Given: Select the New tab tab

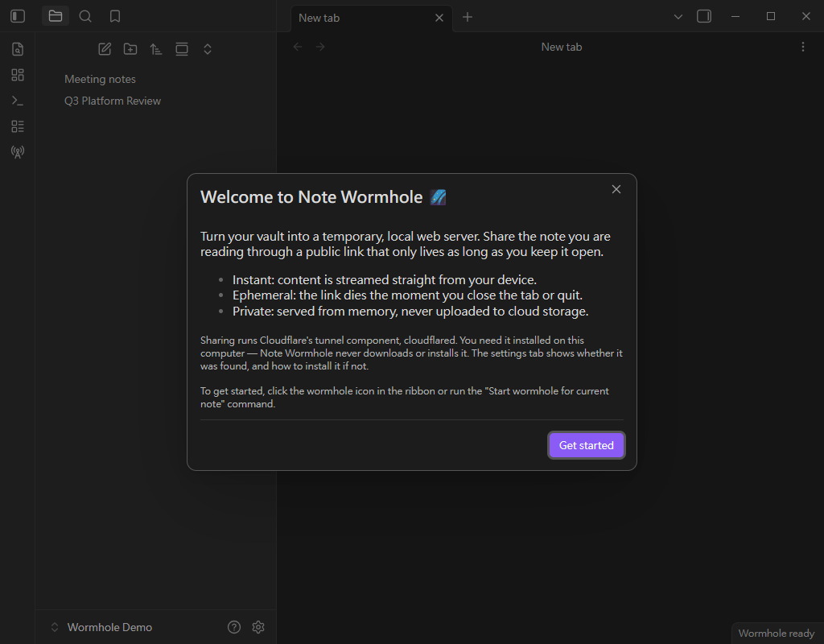Looking at the screenshot, I should coord(371,18).
